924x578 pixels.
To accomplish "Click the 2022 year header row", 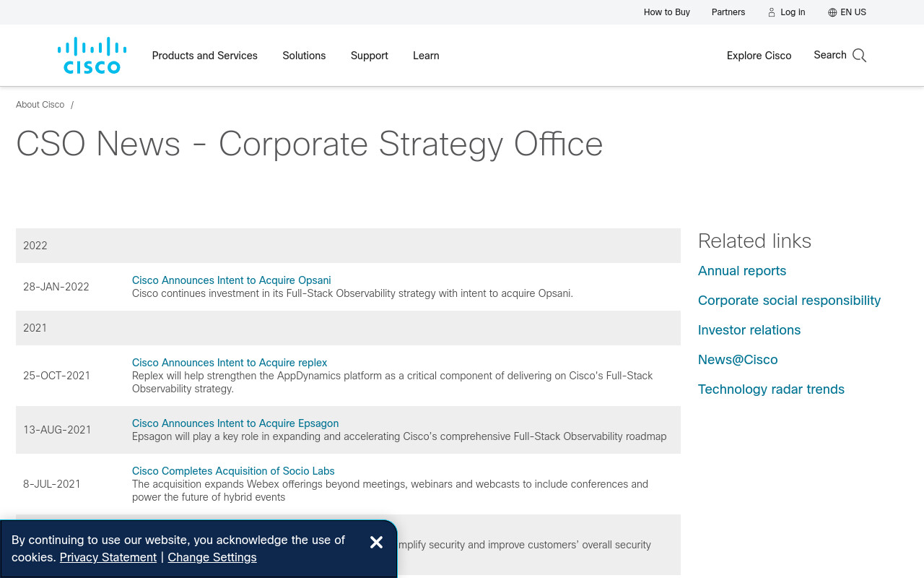I will [348, 246].
